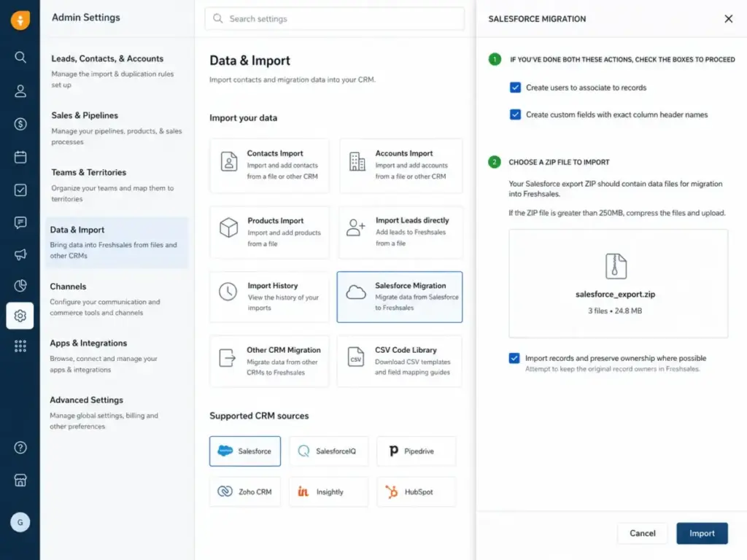Open the calendar icon in sidebar

coord(20,157)
